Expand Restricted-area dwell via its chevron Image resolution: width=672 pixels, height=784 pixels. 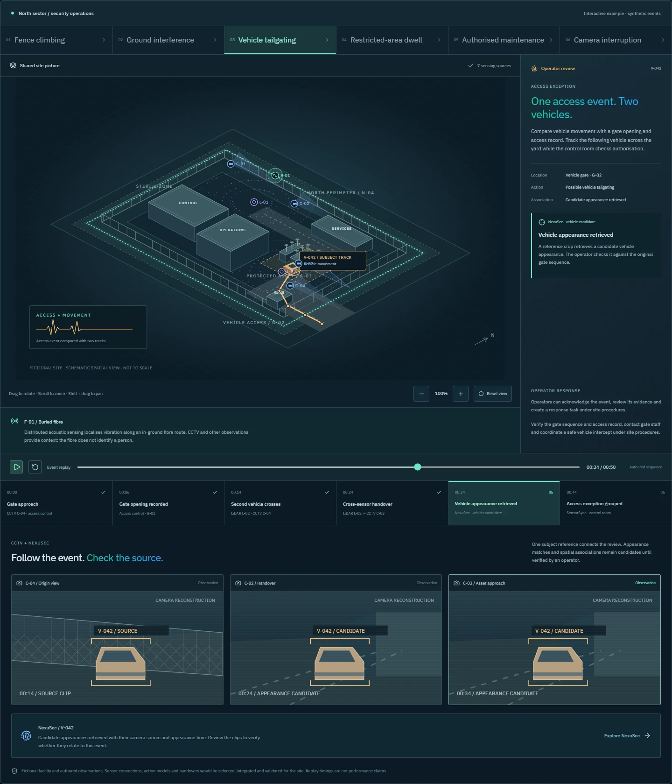point(439,40)
